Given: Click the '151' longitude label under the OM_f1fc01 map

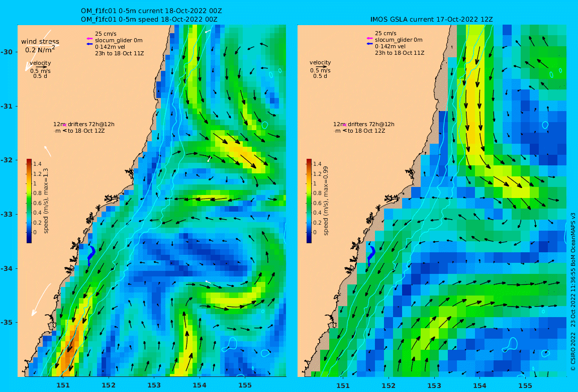Looking at the screenshot, I should click(x=63, y=385).
